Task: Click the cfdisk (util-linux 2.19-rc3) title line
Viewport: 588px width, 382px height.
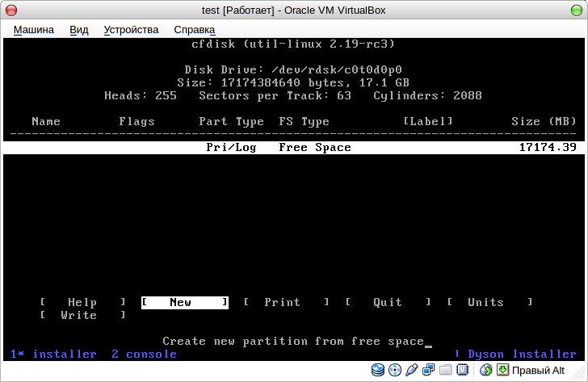Action: tap(293, 44)
